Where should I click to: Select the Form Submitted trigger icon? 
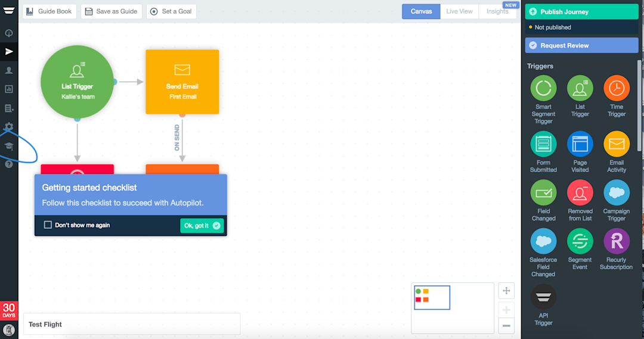543,144
